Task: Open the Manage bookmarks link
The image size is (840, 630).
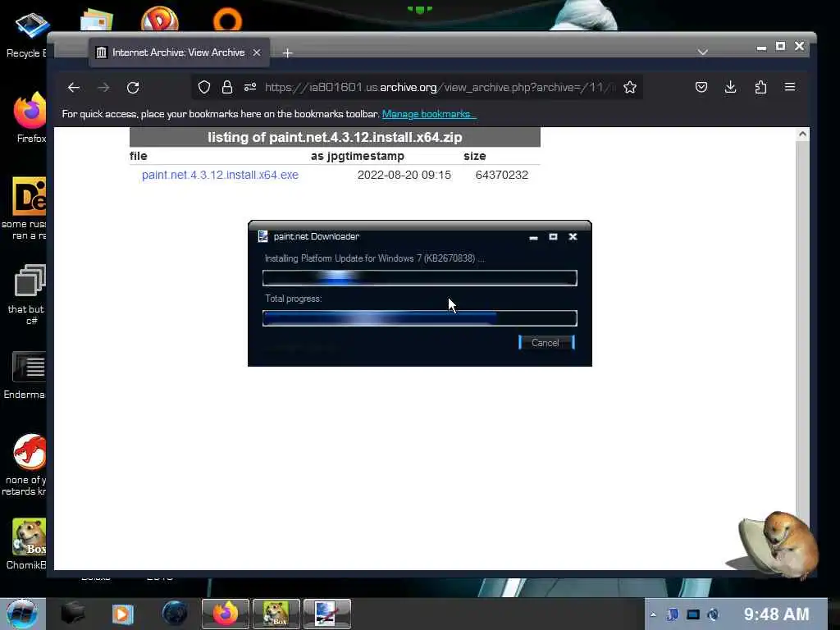Action: coord(428,114)
